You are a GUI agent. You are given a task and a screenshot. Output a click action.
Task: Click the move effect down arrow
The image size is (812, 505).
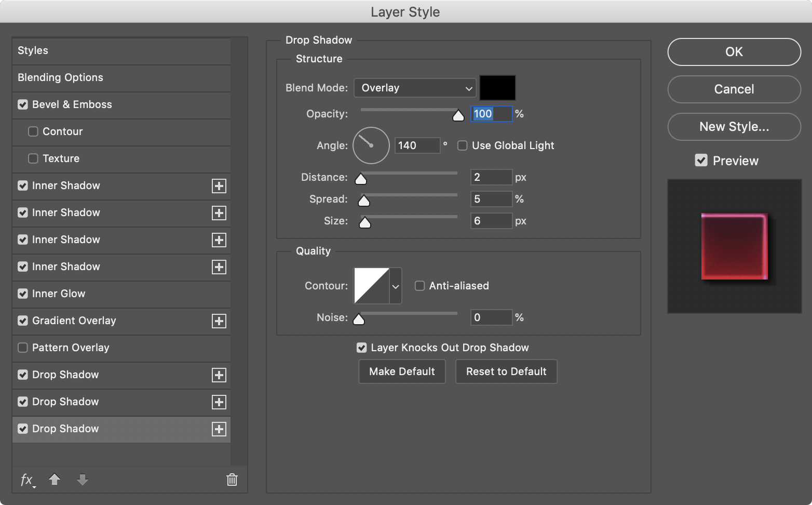pos(82,480)
